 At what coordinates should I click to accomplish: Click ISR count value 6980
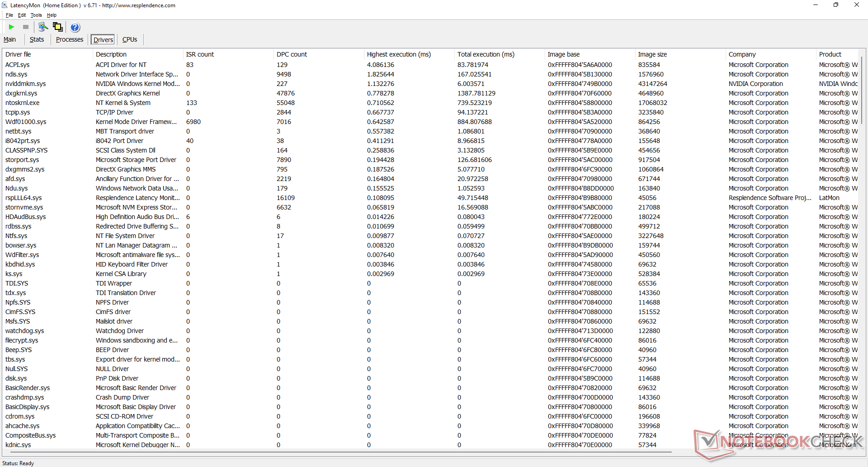click(x=193, y=122)
